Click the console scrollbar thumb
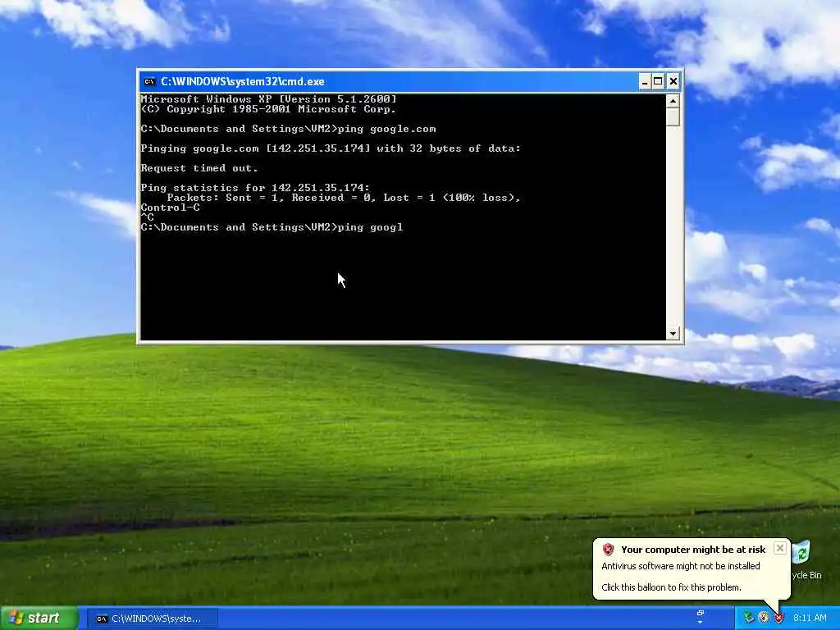The image size is (840, 630). coord(673,117)
